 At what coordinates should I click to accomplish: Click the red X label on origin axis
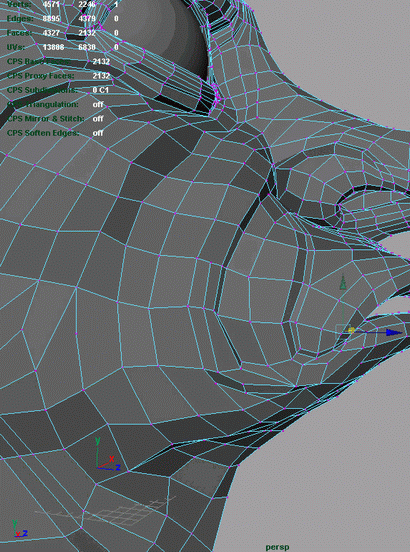point(112,459)
